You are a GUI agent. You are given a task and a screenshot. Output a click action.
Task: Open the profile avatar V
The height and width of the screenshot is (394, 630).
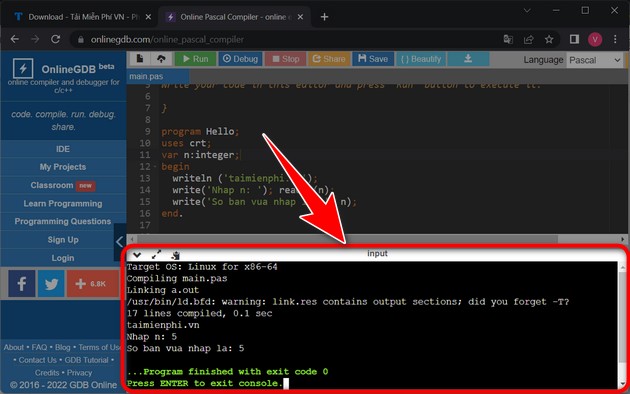[x=595, y=39]
